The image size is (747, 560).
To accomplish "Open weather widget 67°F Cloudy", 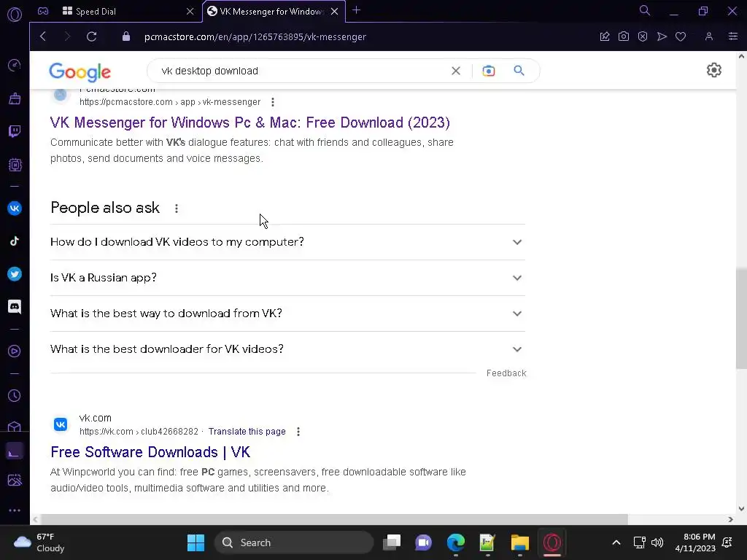I will coord(39,542).
